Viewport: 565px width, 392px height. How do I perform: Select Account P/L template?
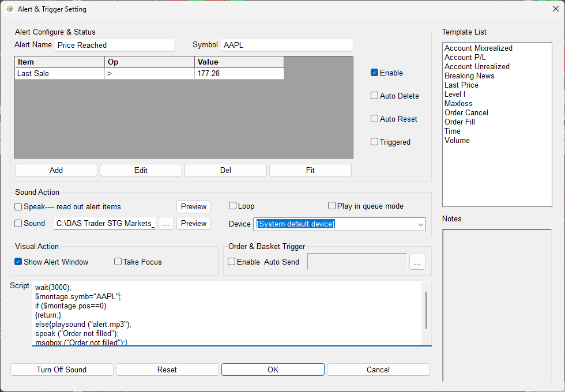tap(465, 57)
